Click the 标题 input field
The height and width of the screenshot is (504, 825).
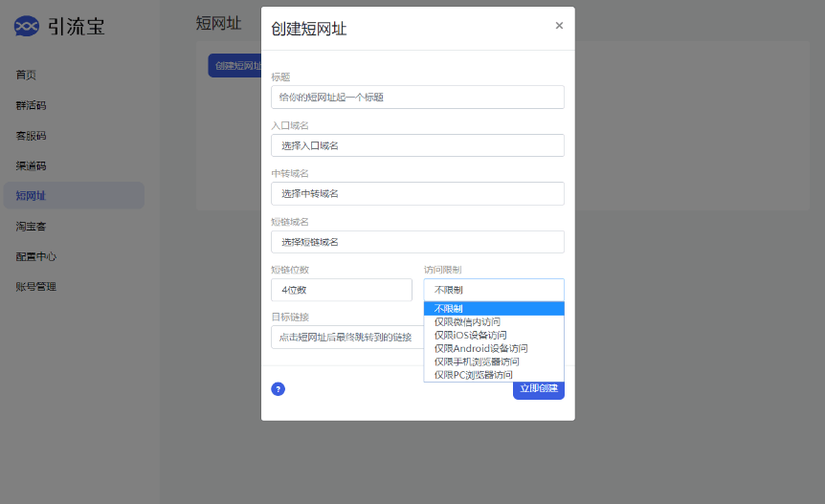point(417,98)
